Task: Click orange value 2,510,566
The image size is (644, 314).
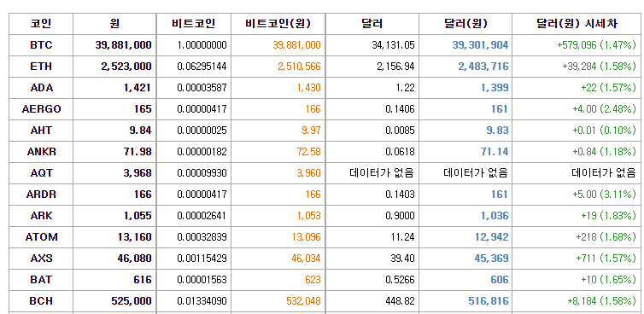Action: (x=299, y=67)
